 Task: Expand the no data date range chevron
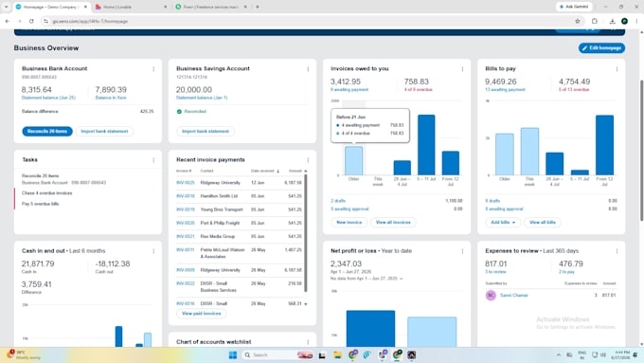click(x=402, y=279)
